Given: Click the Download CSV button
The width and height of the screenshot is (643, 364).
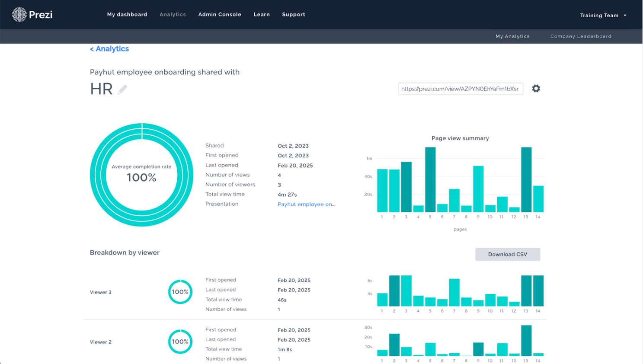Looking at the screenshot, I should click(x=508, y=254).
